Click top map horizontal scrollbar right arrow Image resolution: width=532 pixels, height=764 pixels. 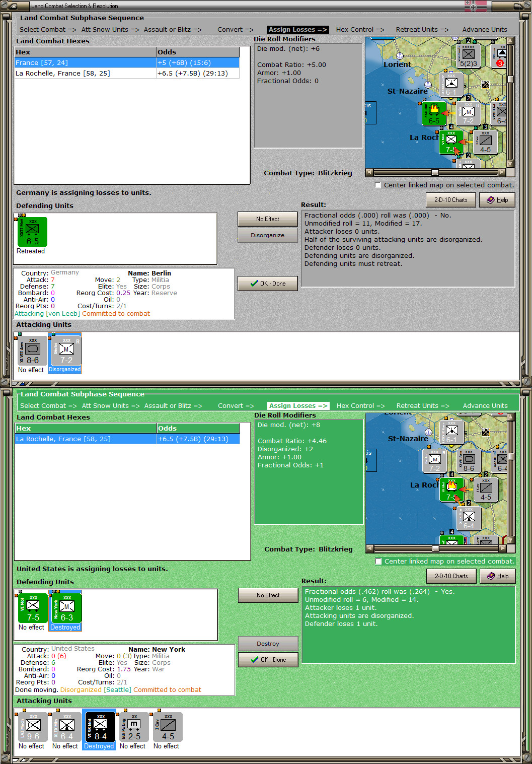[502, 172]
